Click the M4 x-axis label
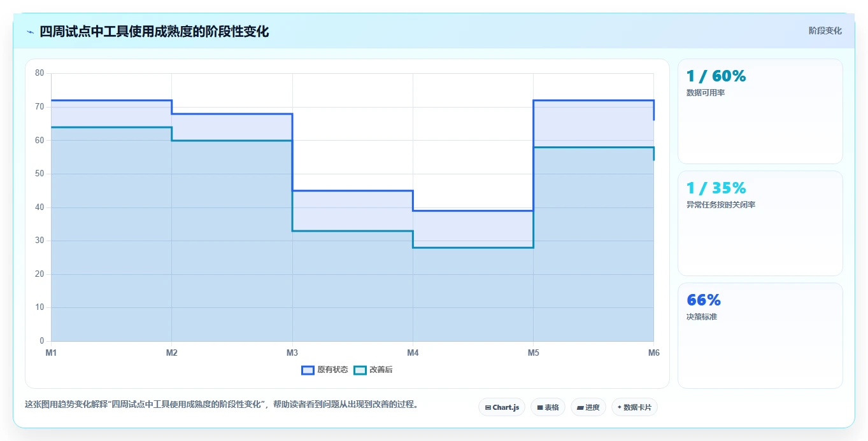The width and height of the screenshot is (868, 441). tap(413, 353)
